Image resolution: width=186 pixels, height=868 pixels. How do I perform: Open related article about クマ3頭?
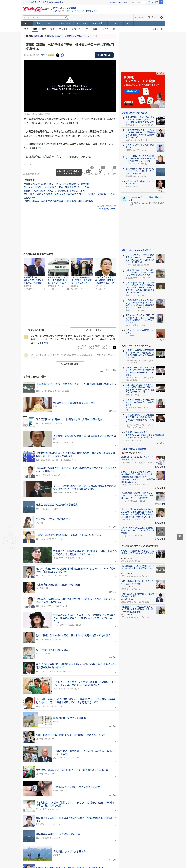click(x=57, y=184)
